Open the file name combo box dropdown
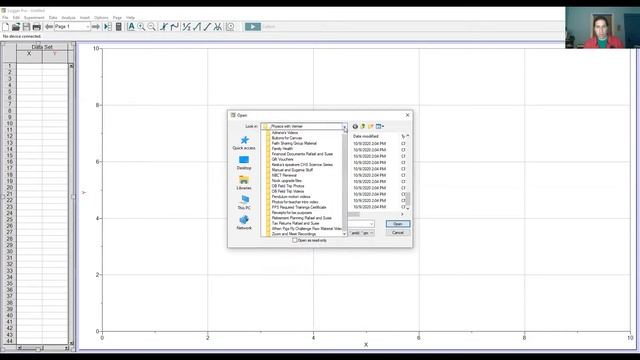Image resolution: width=640 pixels, height=360 pixels. 371,224
